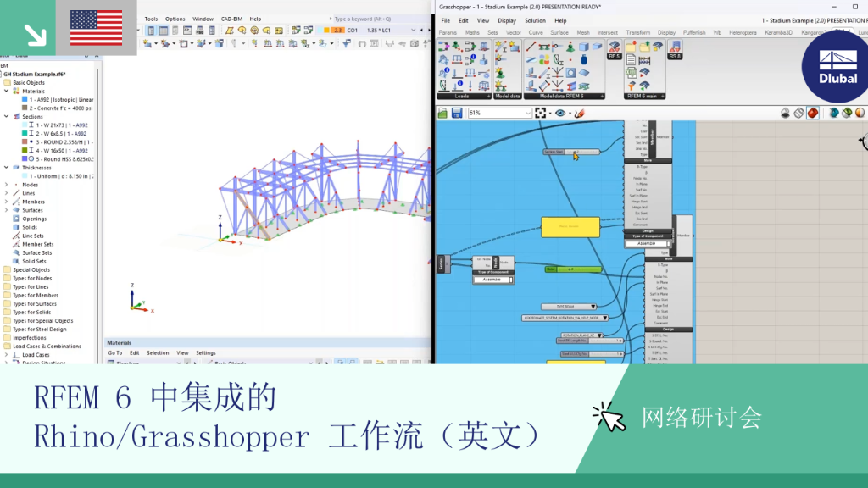Select the RS 8 component icon
868x488 pixels.
pos(675,50)
